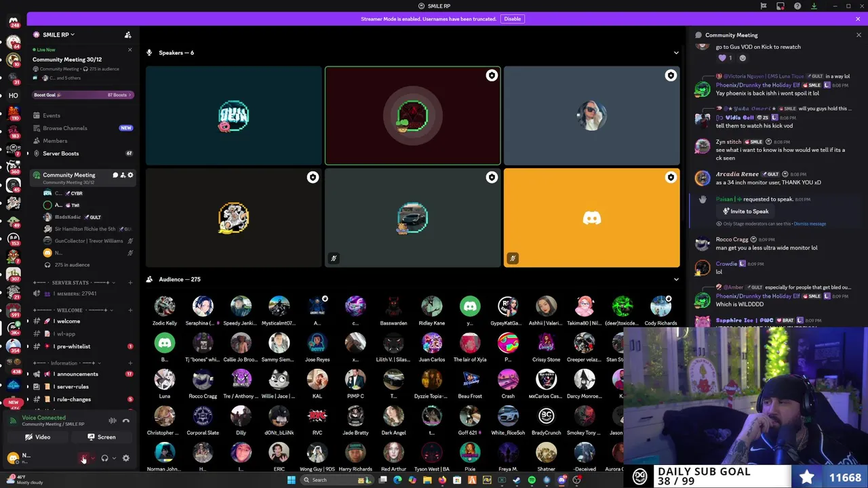Open Microsoft Edge from the taskbar
The image size is (868, 488).
click(x=397, y=480)
